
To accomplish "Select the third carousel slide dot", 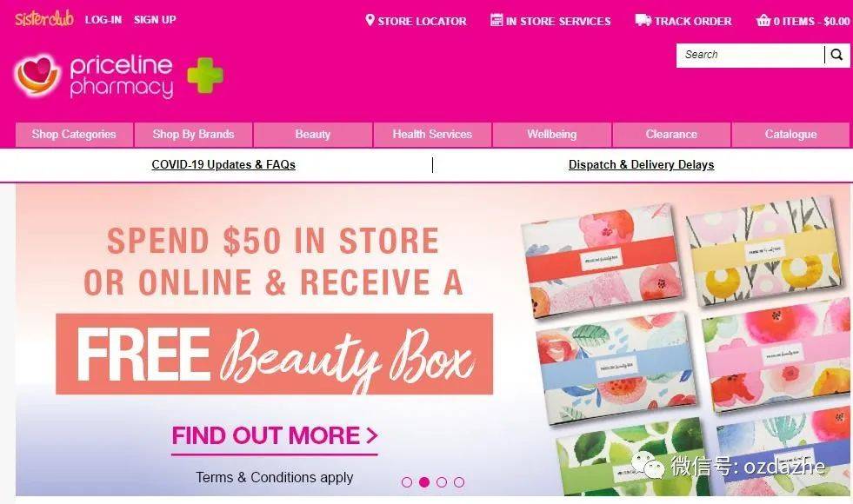I will [441, 481].
